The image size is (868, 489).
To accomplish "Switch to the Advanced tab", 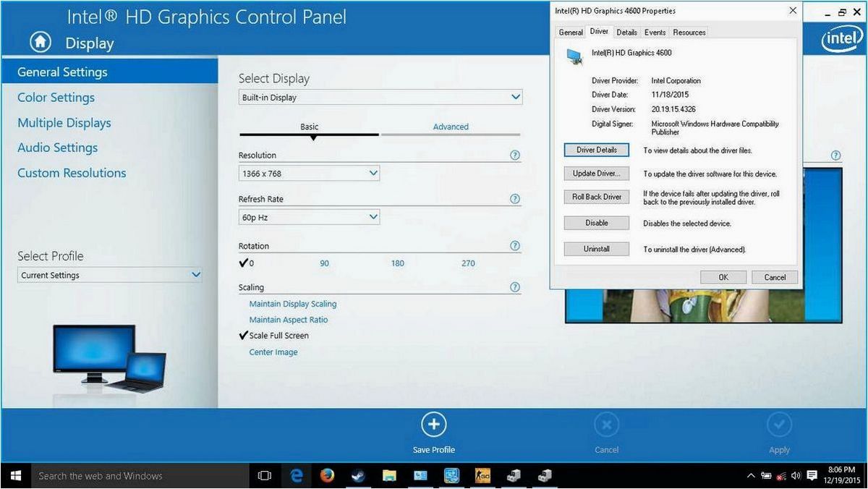I will point(451,127).
